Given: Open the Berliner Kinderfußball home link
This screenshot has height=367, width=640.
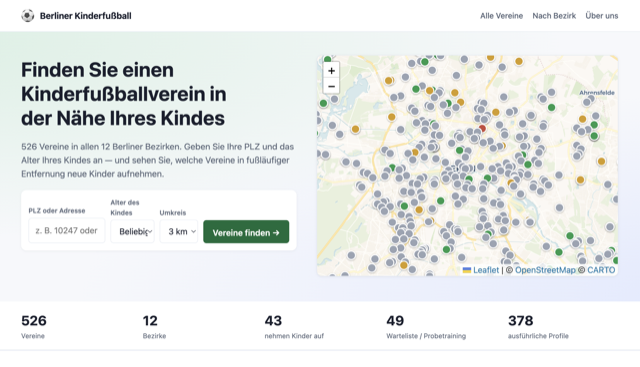Looking at the screenshot, I should click(x=76, y=16).
